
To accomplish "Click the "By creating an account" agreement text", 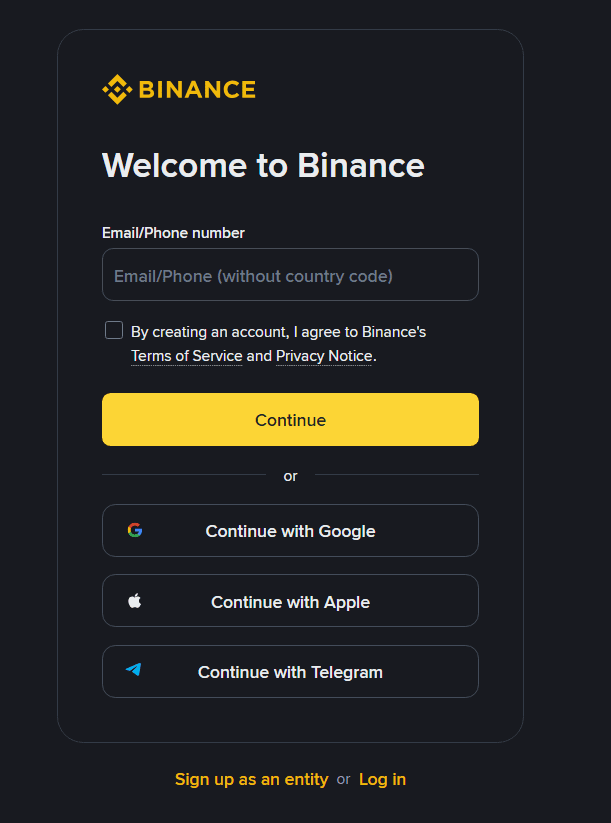I will [x=278, y=332].
